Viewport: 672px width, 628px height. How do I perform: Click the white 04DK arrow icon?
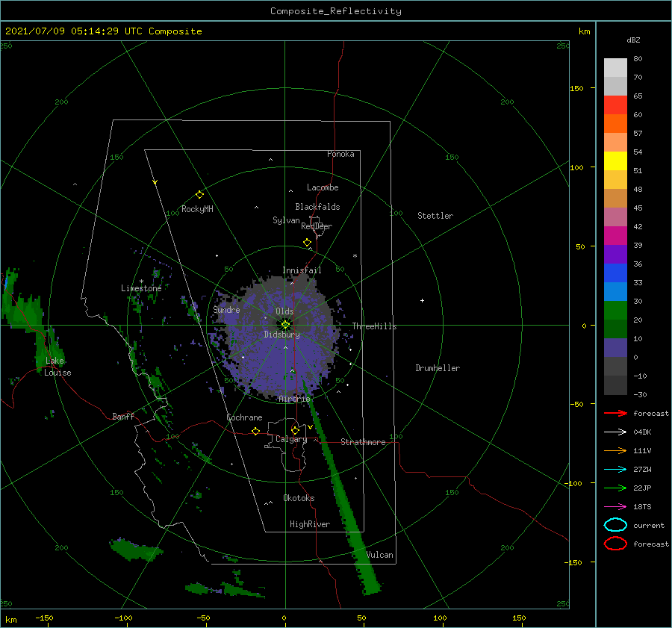(x=615, y=432)
